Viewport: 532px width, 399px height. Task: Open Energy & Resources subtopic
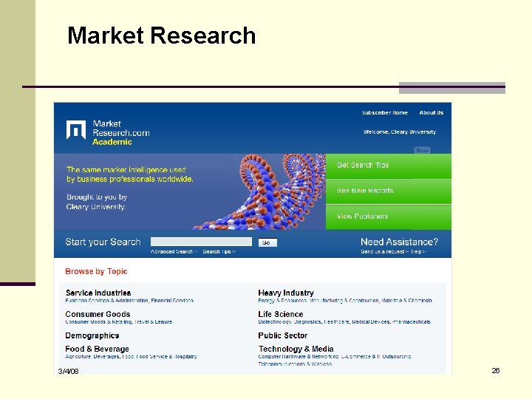tap(282, 301)
